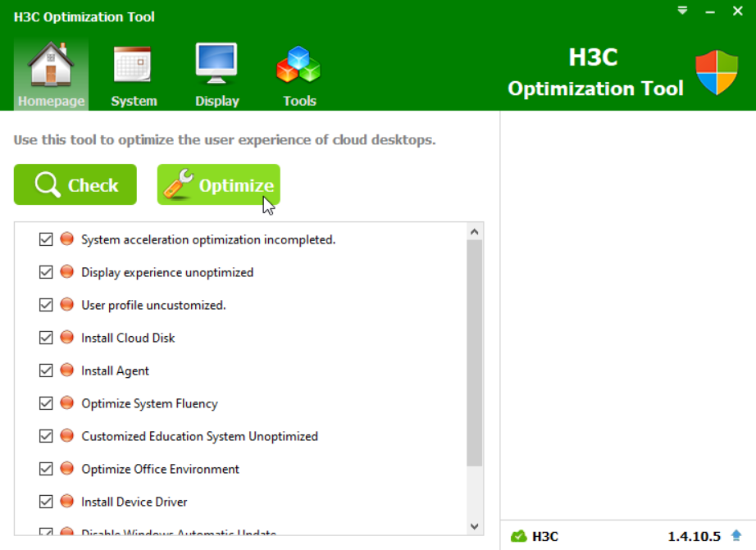The image size is (756, 550).
Task: Minimize the H3C Optimization Tool window
Action: coord(710,11)
